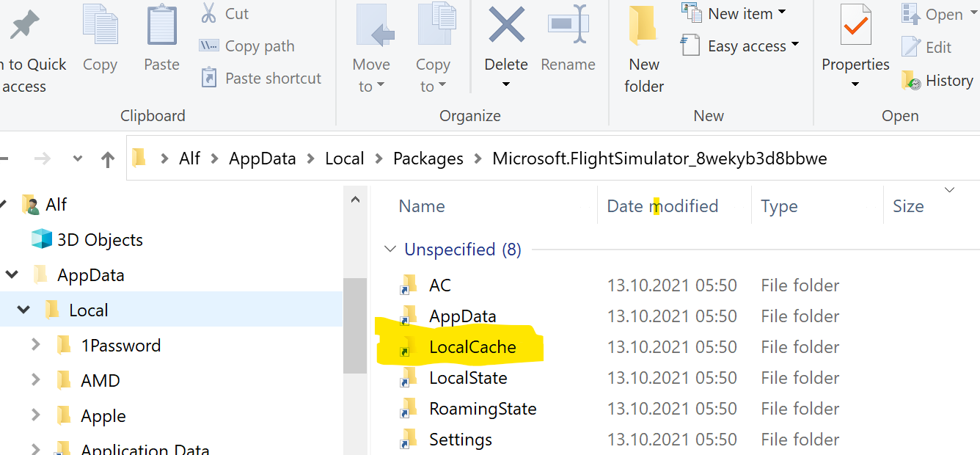Expand the 1Password folder in tree

35,345
